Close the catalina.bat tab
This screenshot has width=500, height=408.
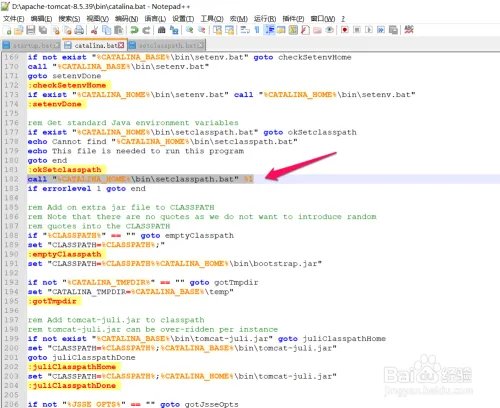[121, 45]
